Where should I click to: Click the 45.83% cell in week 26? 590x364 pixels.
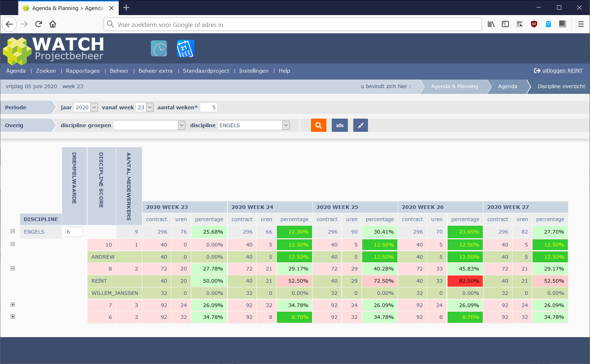coord(465,269)
